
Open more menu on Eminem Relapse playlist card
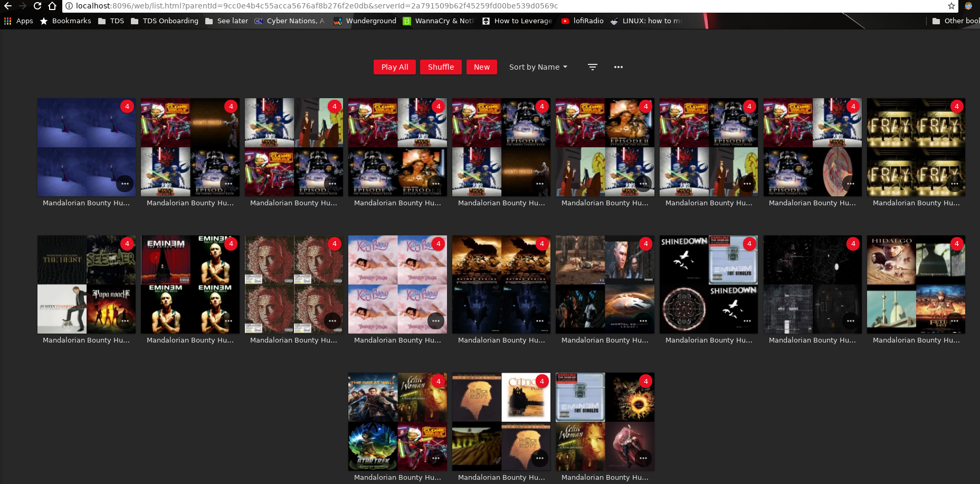click(332, 321)
